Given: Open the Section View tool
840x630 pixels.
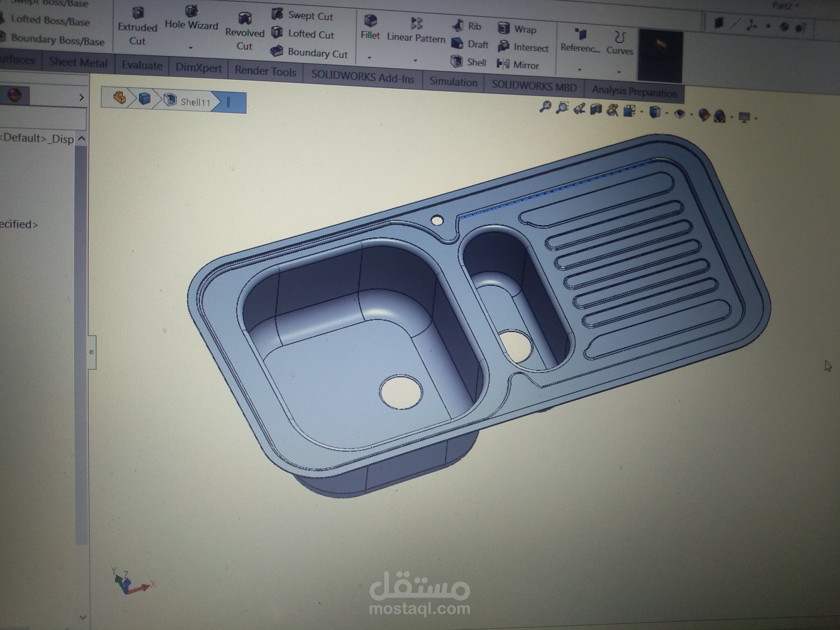Looking at the screenshot, I should point(596,110).
